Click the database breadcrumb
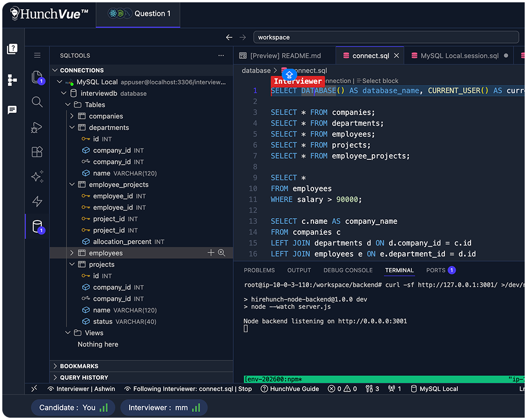 click(256, 70)
